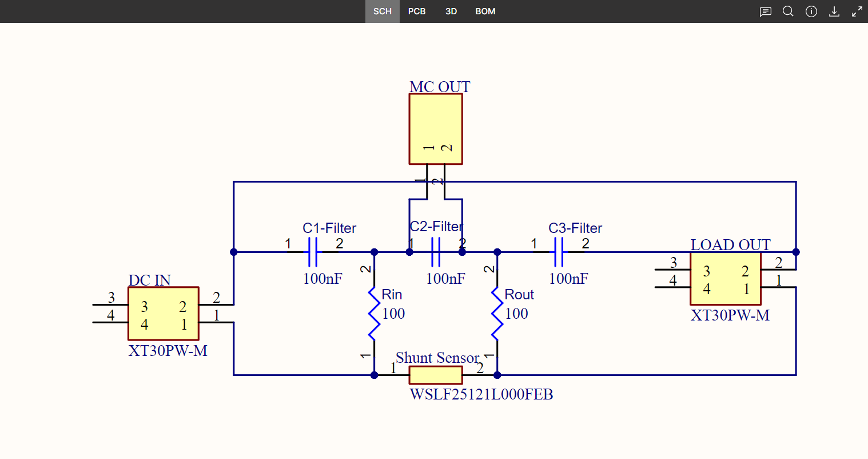Open the search tool
The width and height of the screenshot is (868, 459).
click(x=788, y=11)
